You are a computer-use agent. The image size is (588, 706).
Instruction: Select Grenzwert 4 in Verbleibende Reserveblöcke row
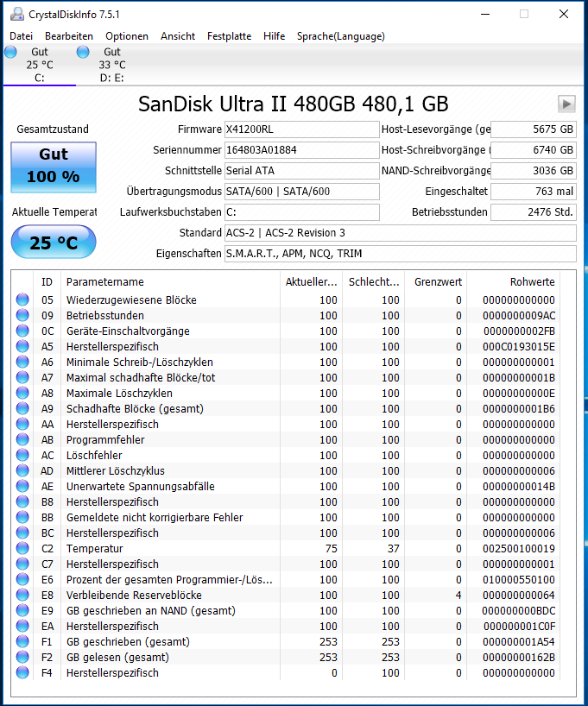tap(458, 596)
